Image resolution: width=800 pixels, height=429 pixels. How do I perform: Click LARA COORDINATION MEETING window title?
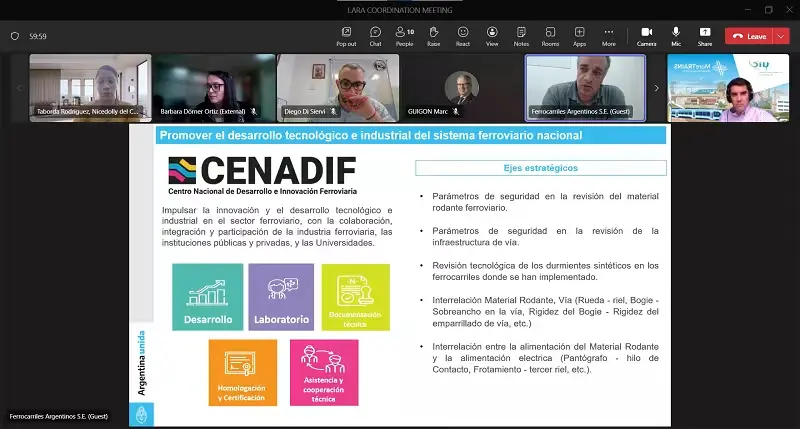point(400,10)
